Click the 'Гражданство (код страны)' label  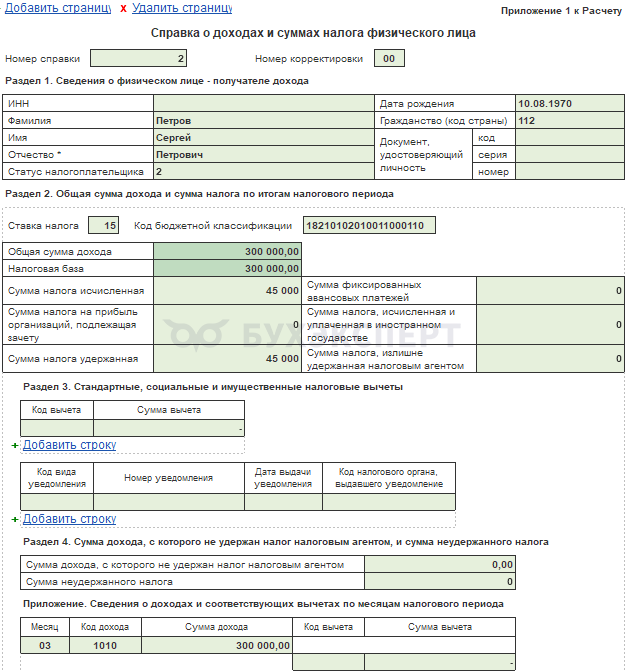[x=444, y=121]
